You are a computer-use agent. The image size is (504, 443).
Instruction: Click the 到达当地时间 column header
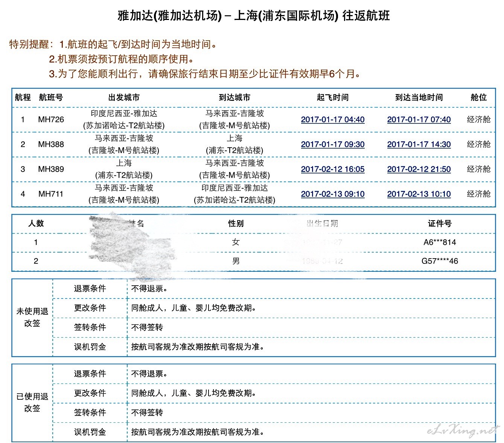pyautogui.click(x=419, y=97)
